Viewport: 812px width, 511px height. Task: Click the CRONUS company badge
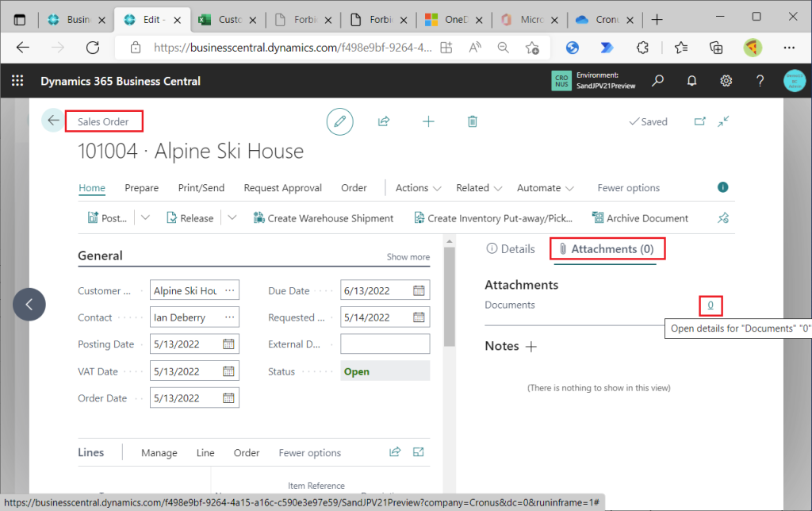(562, 81)
